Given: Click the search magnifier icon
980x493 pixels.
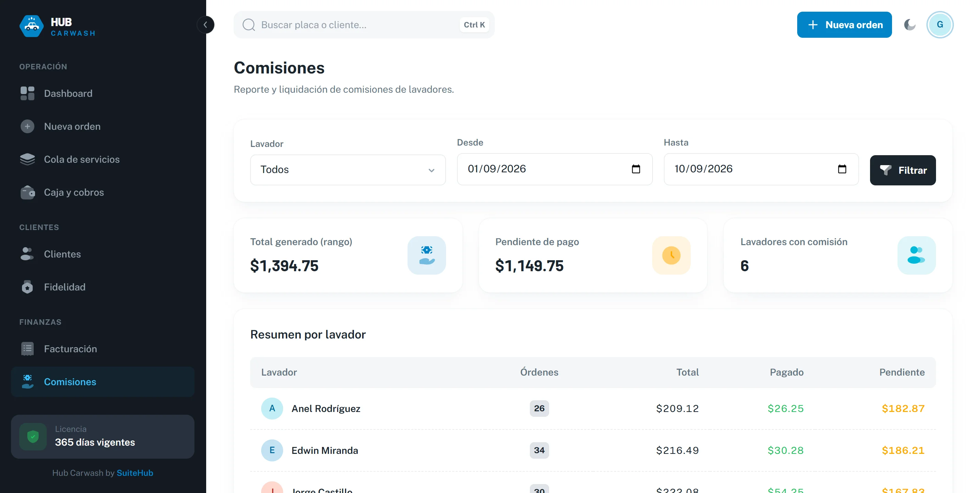Looking at the screenshot, I should click(x=248, y=25).
